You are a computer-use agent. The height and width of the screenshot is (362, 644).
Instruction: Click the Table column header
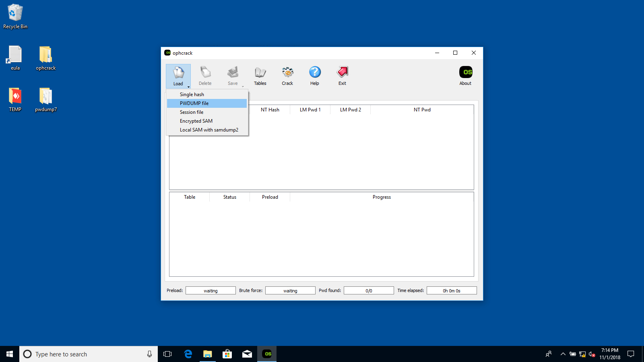190,197
